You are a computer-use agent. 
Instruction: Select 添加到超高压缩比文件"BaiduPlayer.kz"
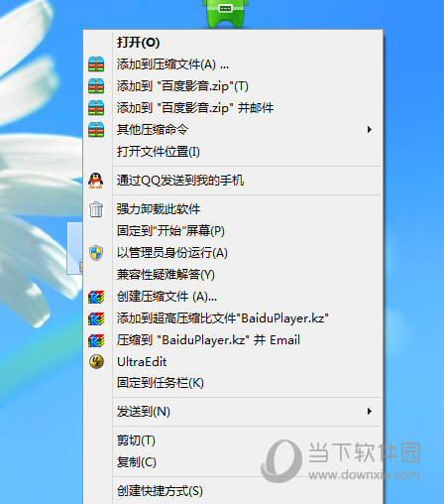pos(233,318)
